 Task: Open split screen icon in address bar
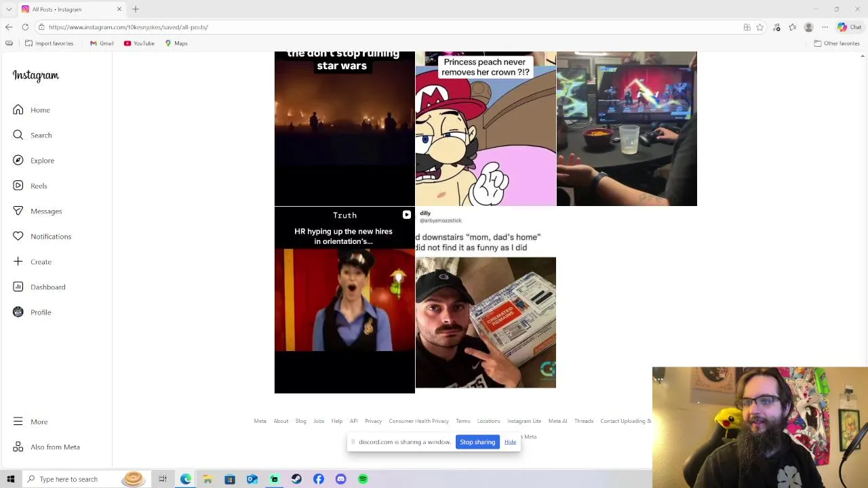(x=747, y=27)
